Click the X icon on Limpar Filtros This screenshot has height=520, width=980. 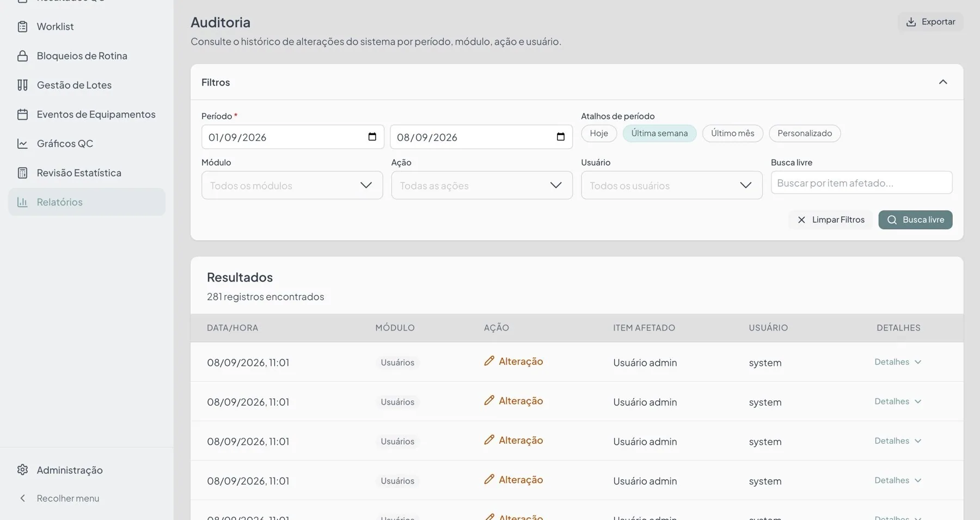pyautogui.click(x=801, y=220)
